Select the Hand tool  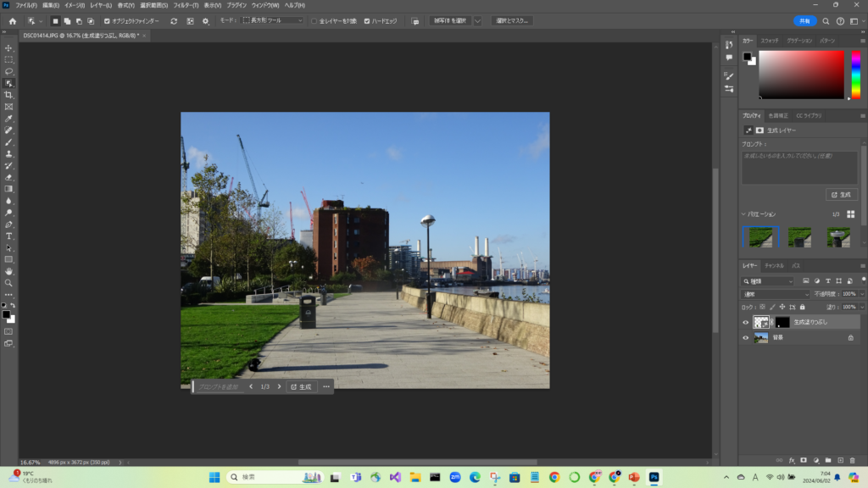click(8, 271)
